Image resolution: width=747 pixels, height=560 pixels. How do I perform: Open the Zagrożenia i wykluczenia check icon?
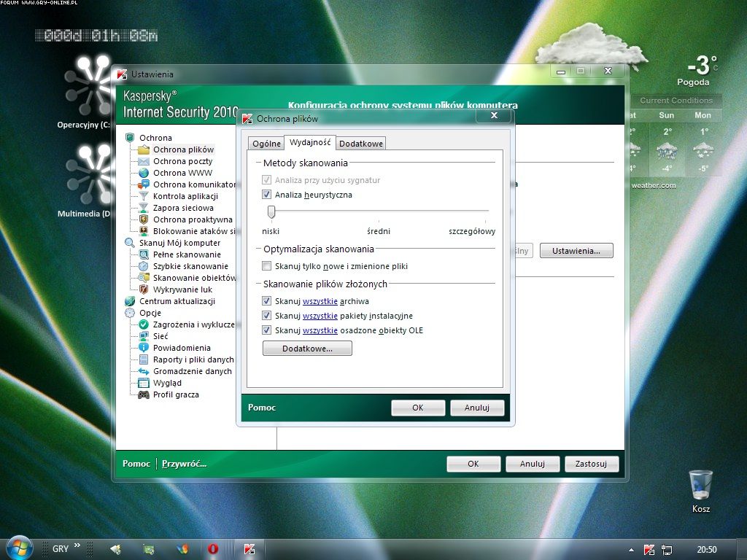pos(144,324)
